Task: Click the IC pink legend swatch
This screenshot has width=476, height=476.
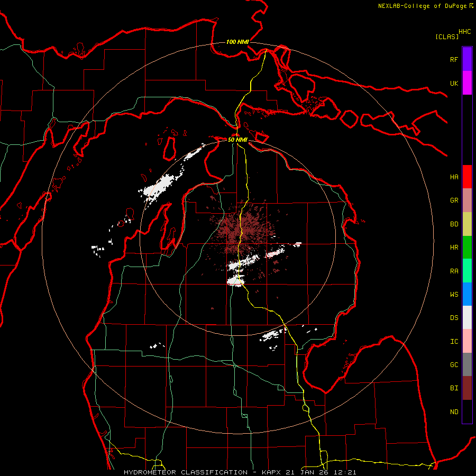Action: click(467, 341)
